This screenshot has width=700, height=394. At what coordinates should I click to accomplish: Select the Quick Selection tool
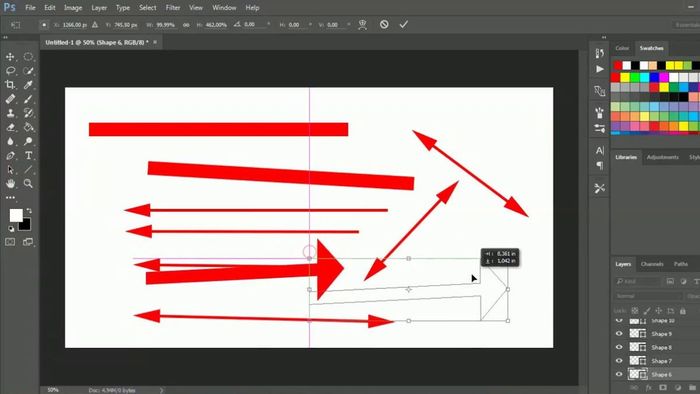pos(28,71)
